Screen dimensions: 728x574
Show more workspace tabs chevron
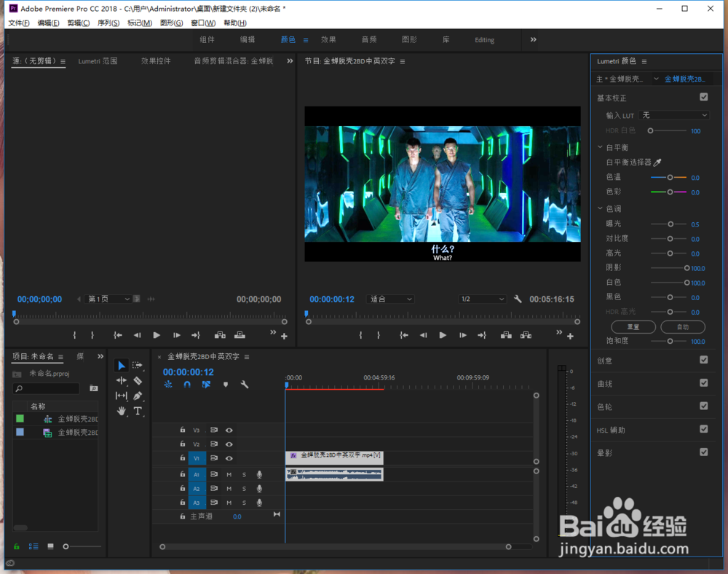click(534, 39)
